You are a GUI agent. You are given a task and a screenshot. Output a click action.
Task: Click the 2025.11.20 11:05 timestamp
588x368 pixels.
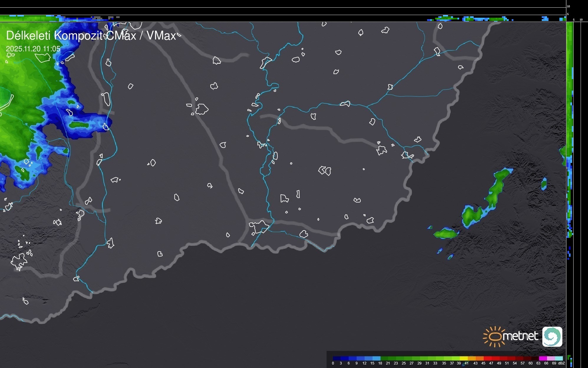pos(33,49)
